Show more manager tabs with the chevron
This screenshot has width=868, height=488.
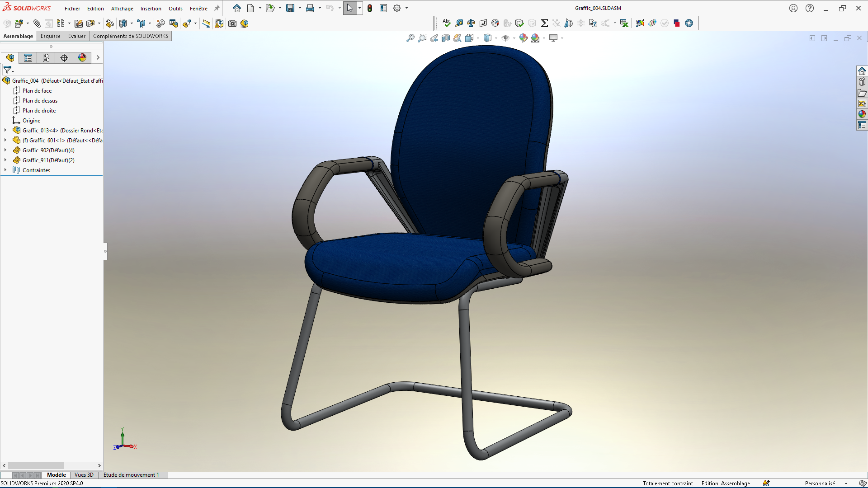[x=98, y=57]
